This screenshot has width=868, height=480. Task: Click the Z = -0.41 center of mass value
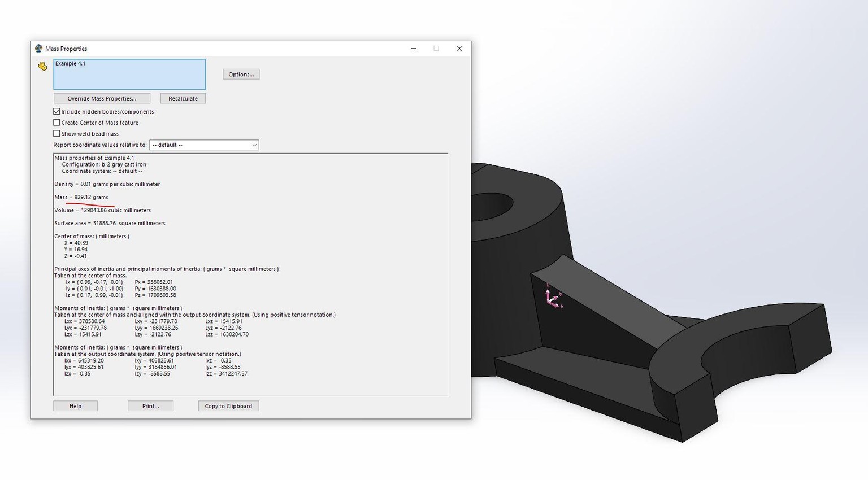click(x=76, y=256)
